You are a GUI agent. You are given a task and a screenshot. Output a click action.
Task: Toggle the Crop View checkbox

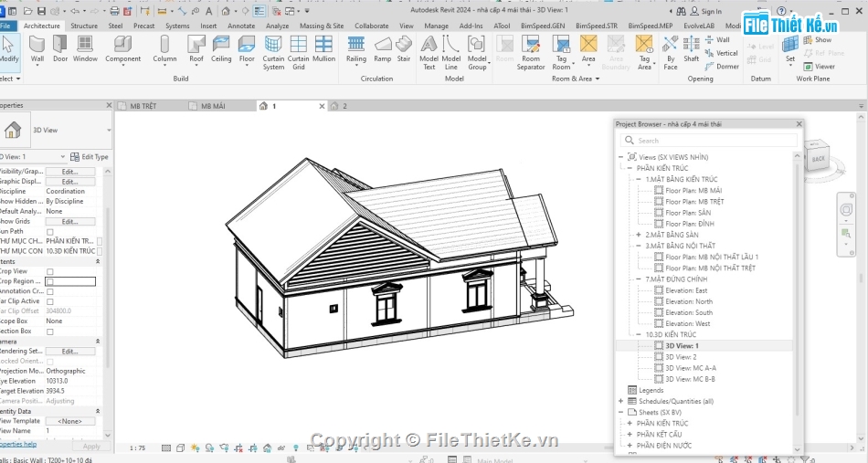[x=50, y=271]
